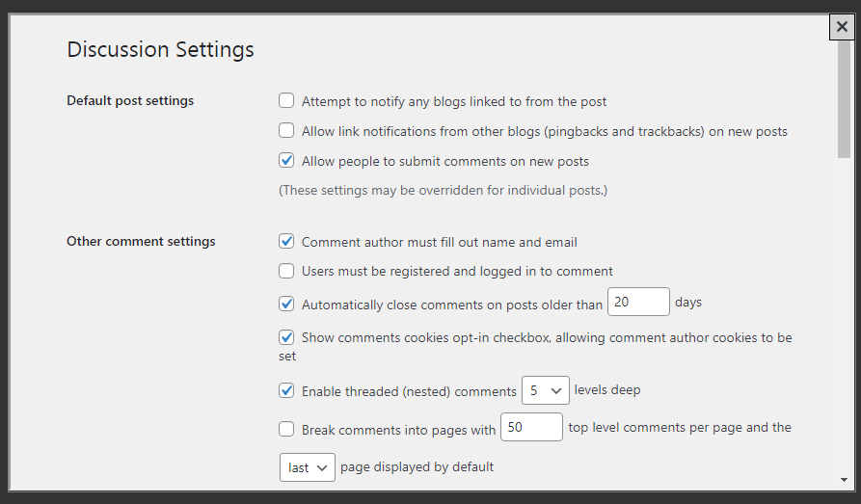Enable notifying blogs linked from the post

(x=286, y=100)
